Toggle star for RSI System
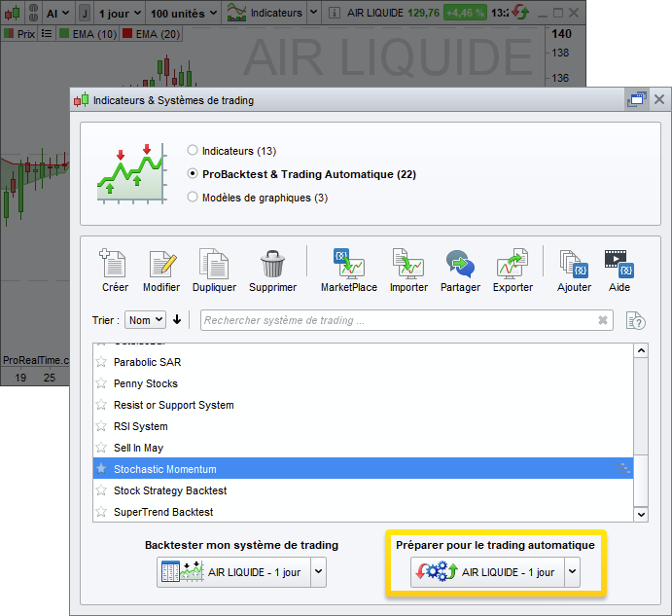This screenshot has width=672, height=616. tap(101, 426)
